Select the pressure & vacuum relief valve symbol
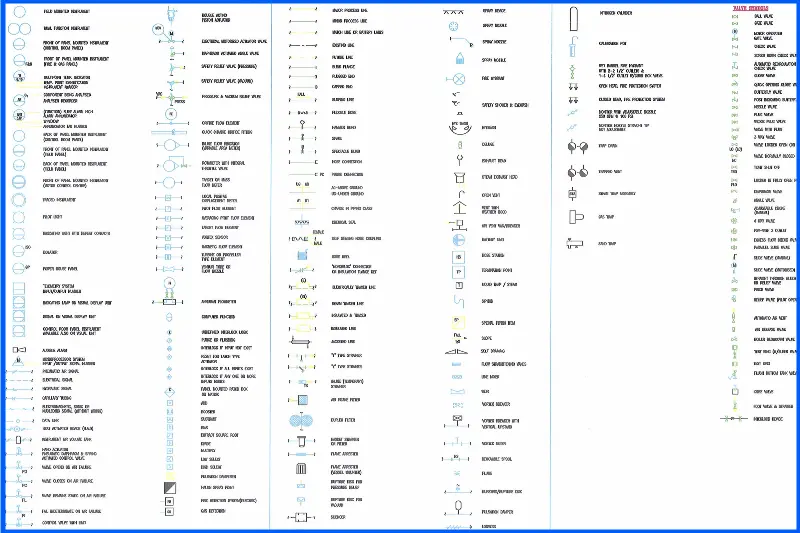This screenshot has height=533, width=800. tap(171, 97)
